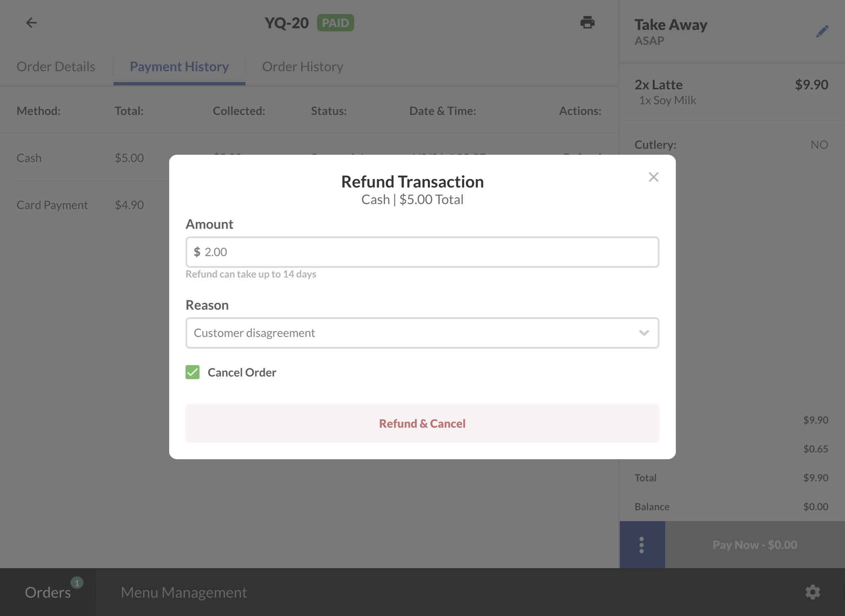Switch to the Order Details tab
Viewport: 845px width, 616px height.
pos(56,67)
